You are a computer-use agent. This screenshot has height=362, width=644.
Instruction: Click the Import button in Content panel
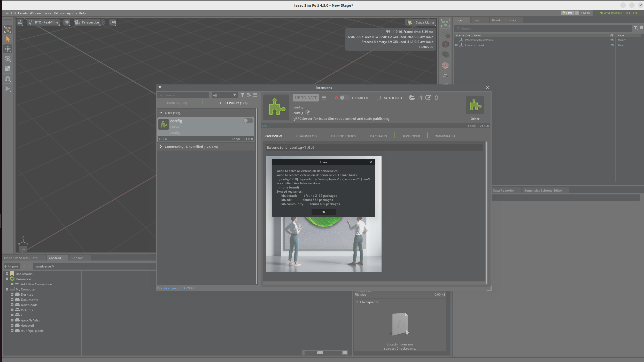[11, 266]
